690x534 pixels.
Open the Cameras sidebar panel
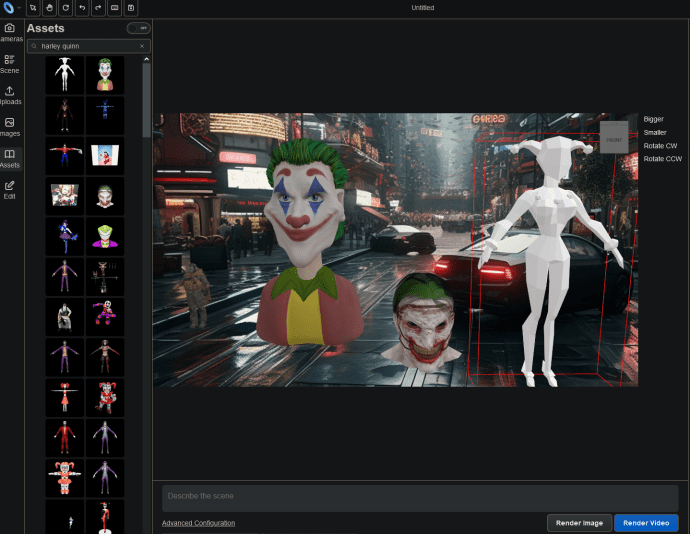11,33
